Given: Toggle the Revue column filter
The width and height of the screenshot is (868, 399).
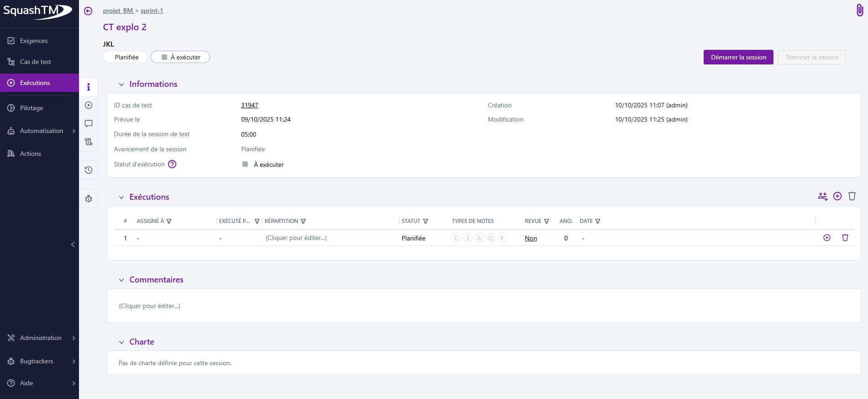Looking at the screenshot, I should coord(547,221).
